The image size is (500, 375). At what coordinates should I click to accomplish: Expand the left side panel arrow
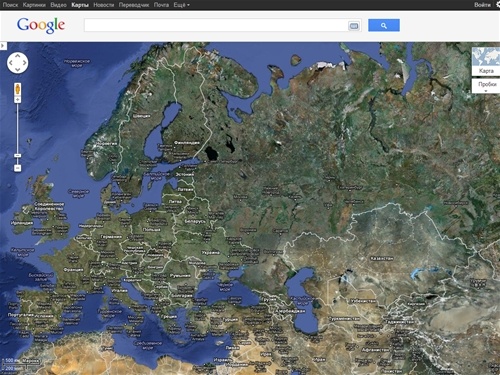pyautogui.click(x=3, y=45)
